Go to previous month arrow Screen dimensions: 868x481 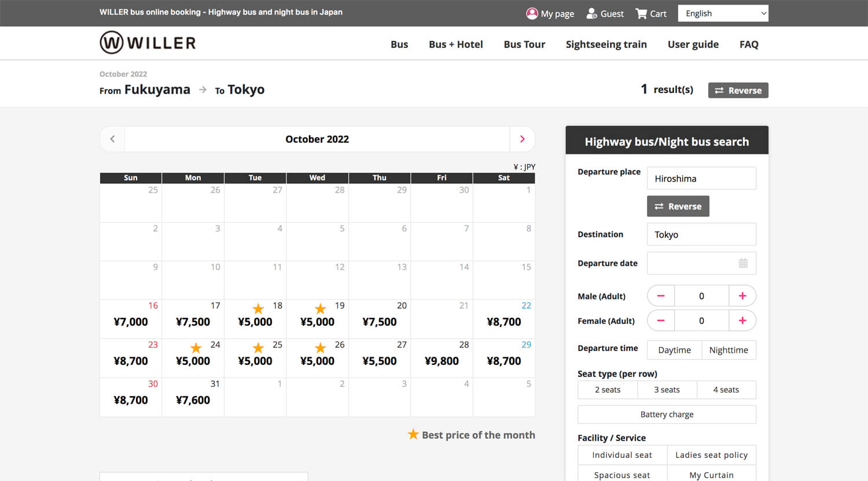pos(112,139)
